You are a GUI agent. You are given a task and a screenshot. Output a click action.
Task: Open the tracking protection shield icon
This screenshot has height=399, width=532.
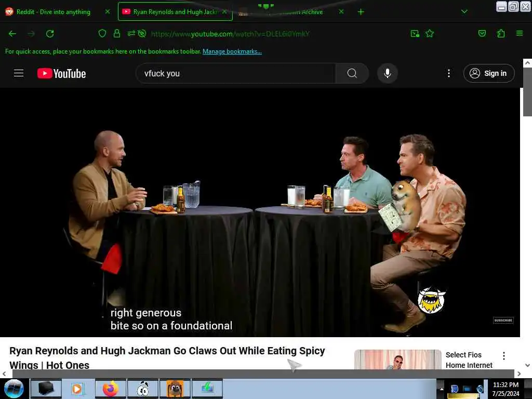pyautogui.click(x=102, y=33)
